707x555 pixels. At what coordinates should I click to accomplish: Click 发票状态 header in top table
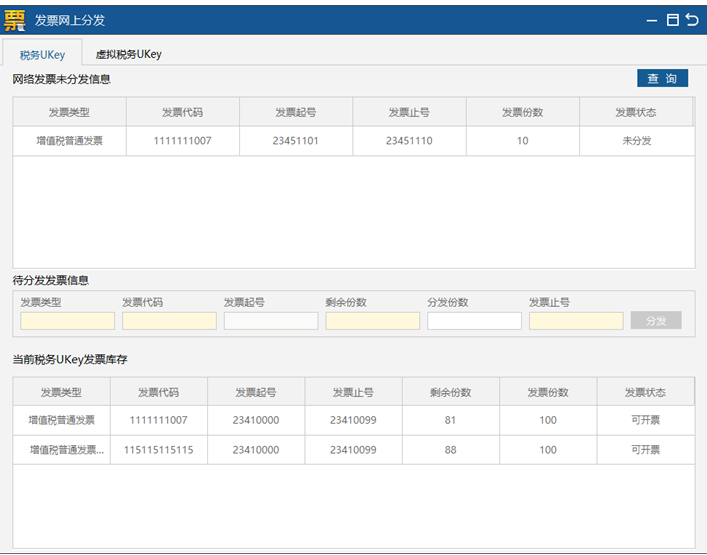point(636,112)
